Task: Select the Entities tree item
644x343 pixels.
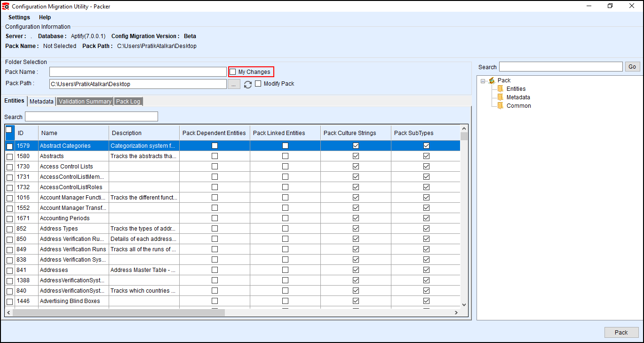Action: (516, 89)
